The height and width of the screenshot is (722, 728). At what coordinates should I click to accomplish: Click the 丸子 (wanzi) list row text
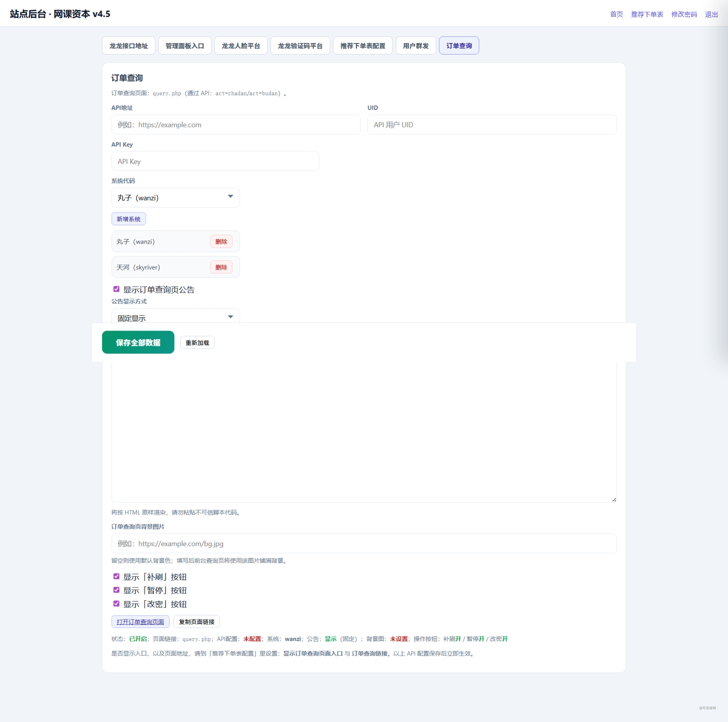(x=136, y=242)
